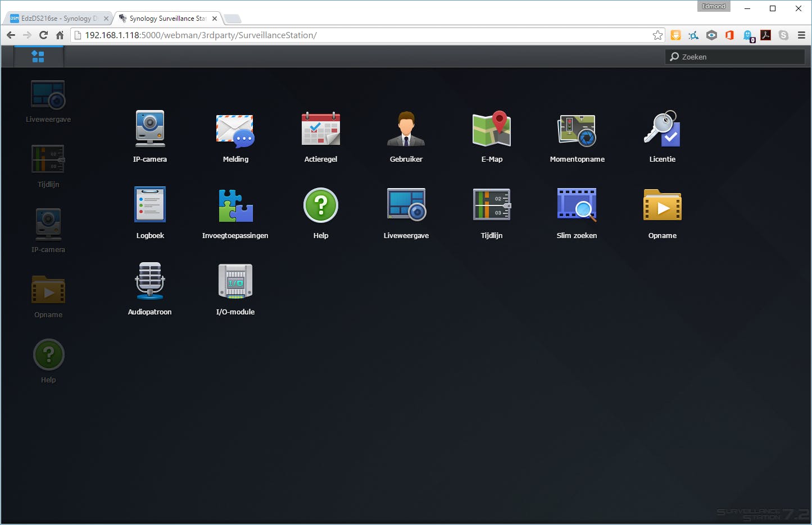The height and width of the screenshot is (525, 812).
Task: Click the Office extension icon
Action: coord(729,35)
